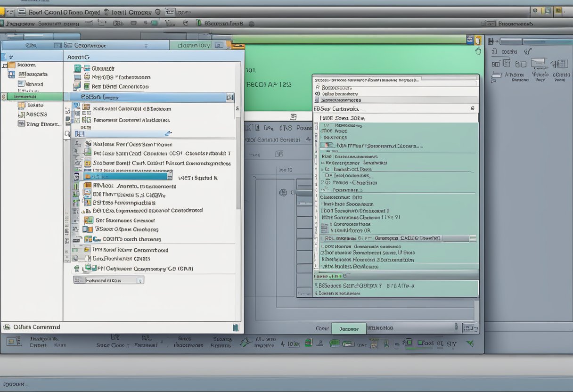Click the teal icon at dialog's bottom-right corner

pos(236,327)
